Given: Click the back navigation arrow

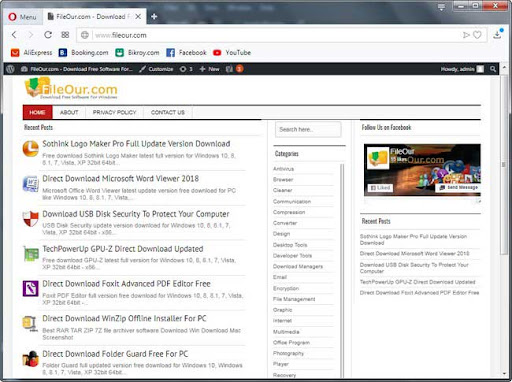Looking at the screenshot, I should coord(14,35).
